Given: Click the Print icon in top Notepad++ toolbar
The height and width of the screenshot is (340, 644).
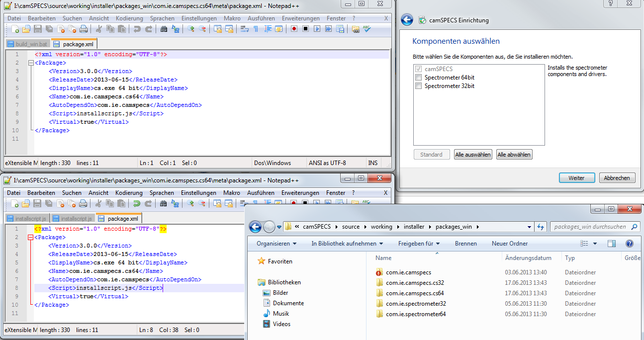Looking at the screenshot, I should (84, 29).
